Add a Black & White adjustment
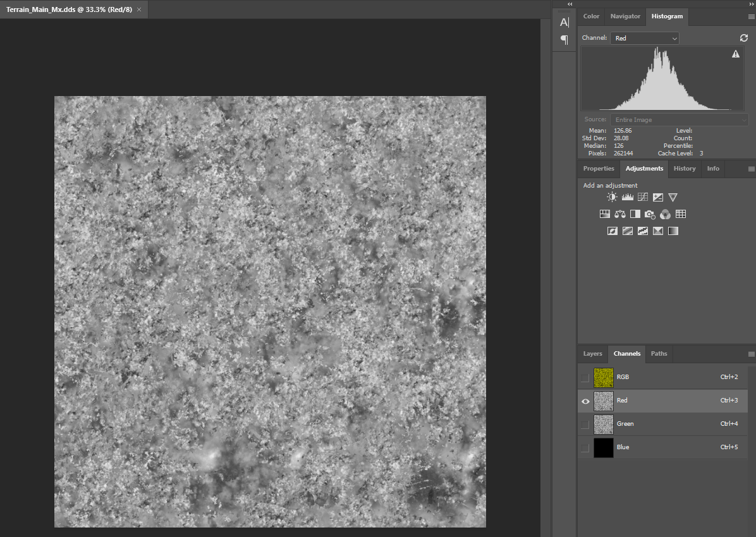The height and width of the screenshot is (537, 756). point(635,214)
